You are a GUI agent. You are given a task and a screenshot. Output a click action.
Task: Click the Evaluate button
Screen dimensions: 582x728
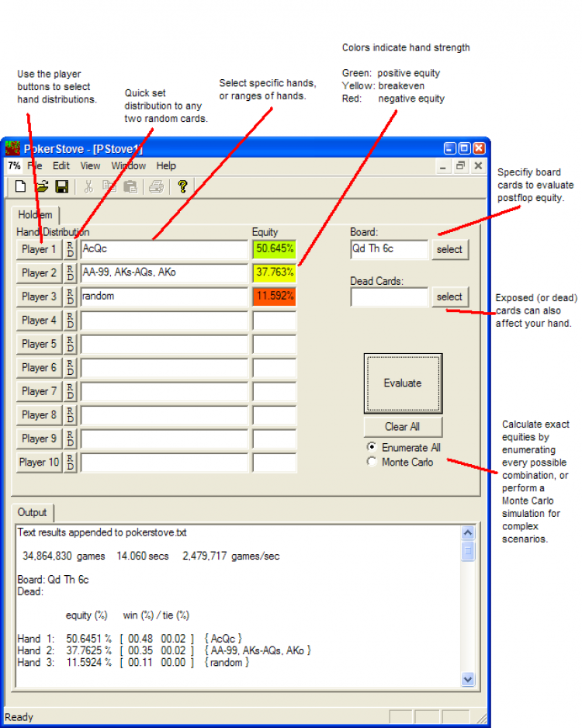point(403,383)
